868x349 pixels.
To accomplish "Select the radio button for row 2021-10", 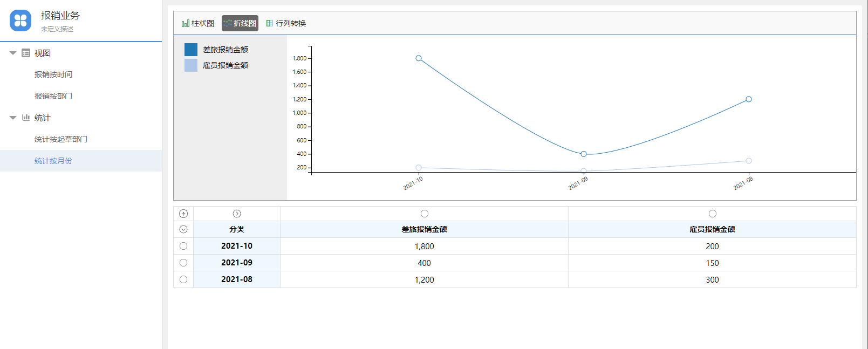I will click(183, 246).
